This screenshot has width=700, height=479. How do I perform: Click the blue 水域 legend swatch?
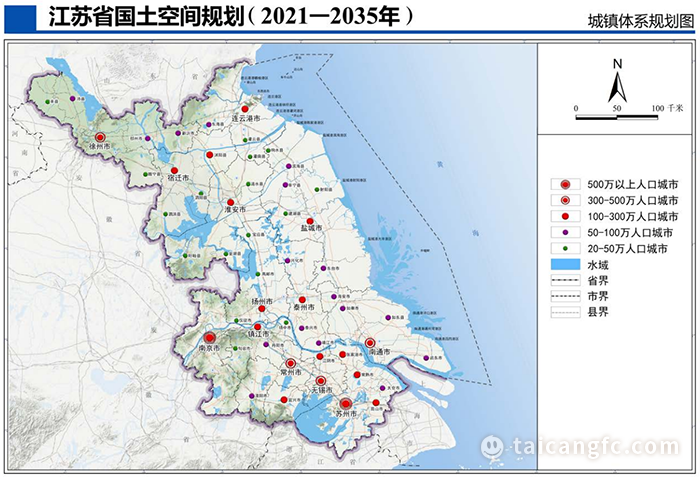(566, 264)
